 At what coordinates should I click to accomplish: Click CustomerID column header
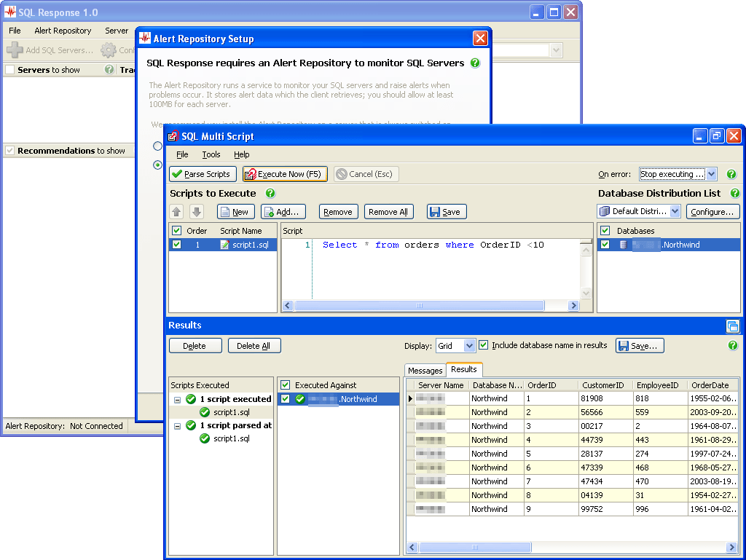pyautogui.click(x=604, y=385)
